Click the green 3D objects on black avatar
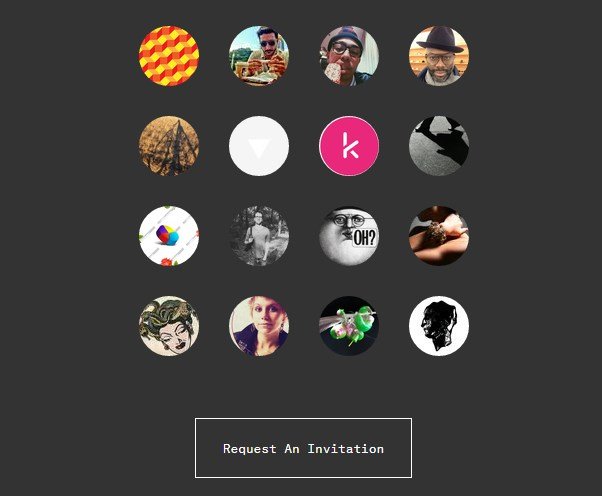602x496 pixels. 349,326
